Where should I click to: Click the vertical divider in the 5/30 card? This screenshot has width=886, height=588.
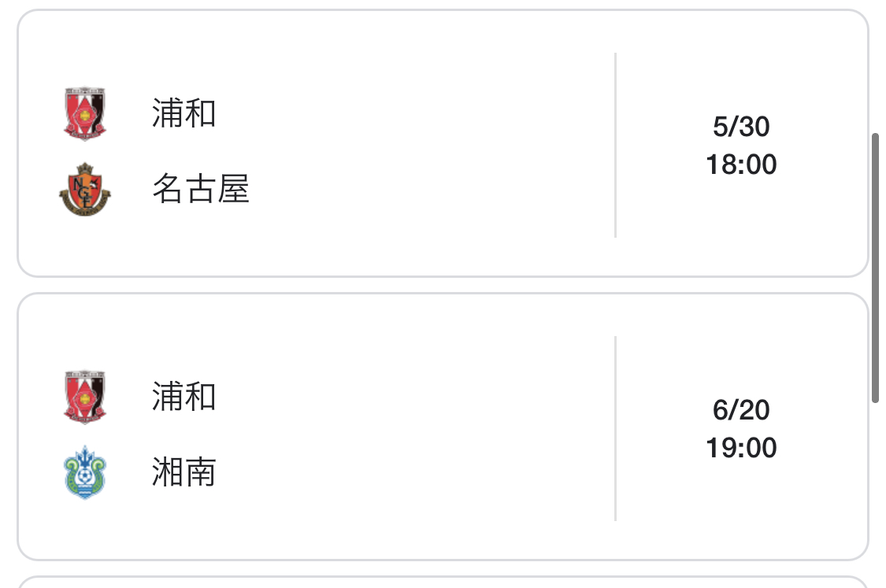coord(615,146)
